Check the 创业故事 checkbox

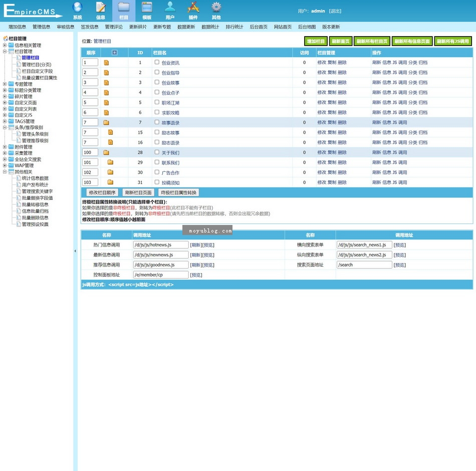(157, 82)
